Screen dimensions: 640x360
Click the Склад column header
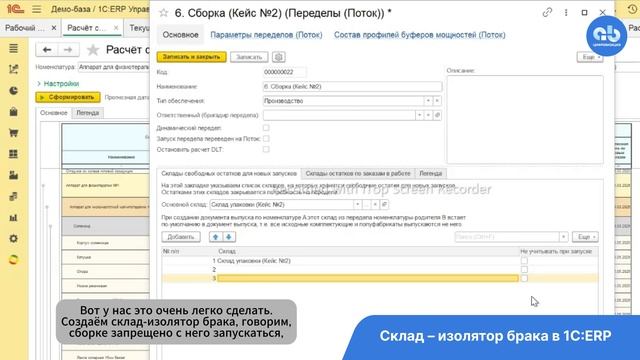pos(227,251)
